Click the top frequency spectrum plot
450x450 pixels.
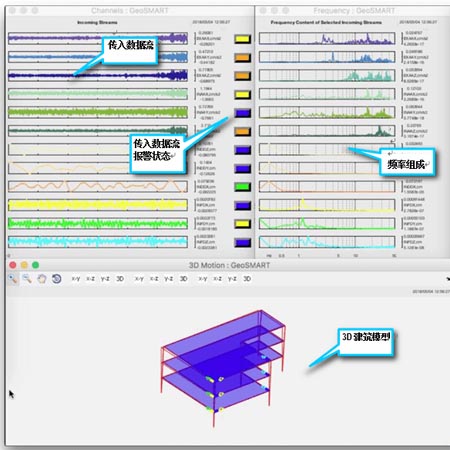(327, 38)
